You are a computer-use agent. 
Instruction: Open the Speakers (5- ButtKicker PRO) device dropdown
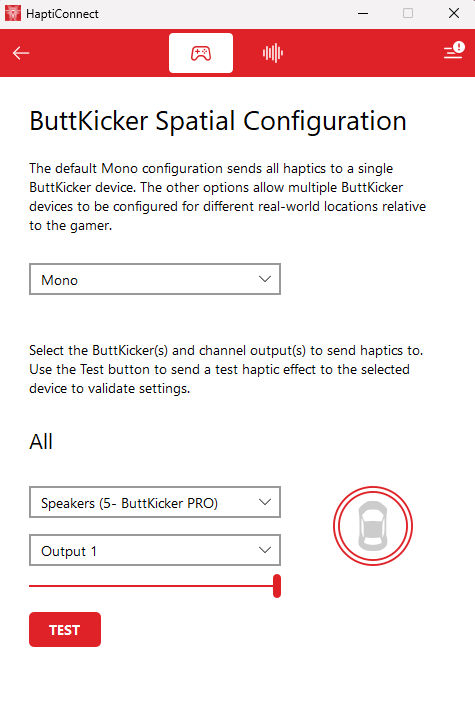(155, 502)
